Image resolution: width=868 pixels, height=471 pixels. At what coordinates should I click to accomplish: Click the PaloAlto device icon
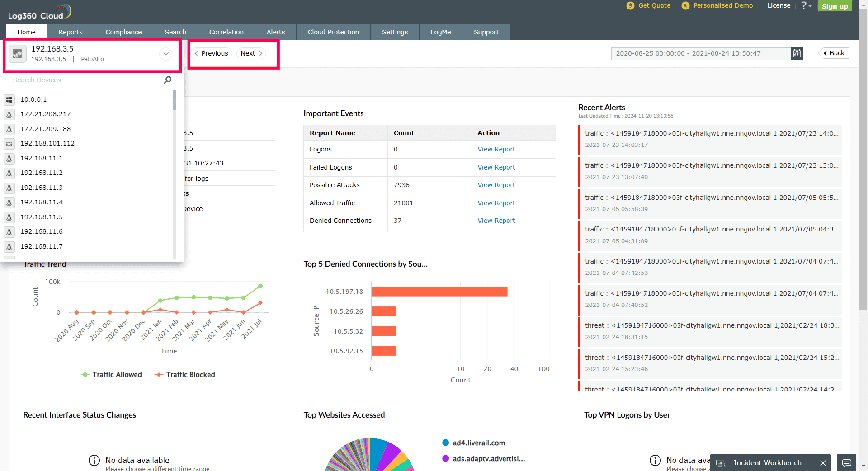pos(18,54)
